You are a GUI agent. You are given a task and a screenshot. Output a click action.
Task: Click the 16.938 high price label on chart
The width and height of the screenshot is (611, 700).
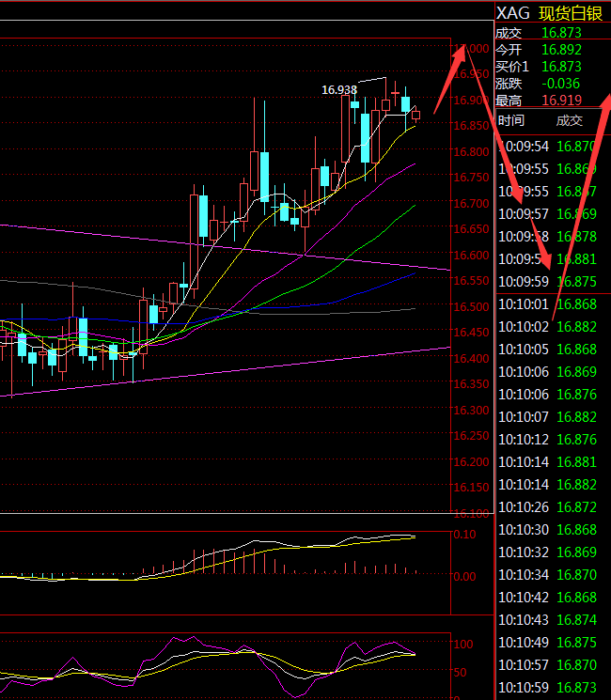pyautogui.click(x=339, y=90)
